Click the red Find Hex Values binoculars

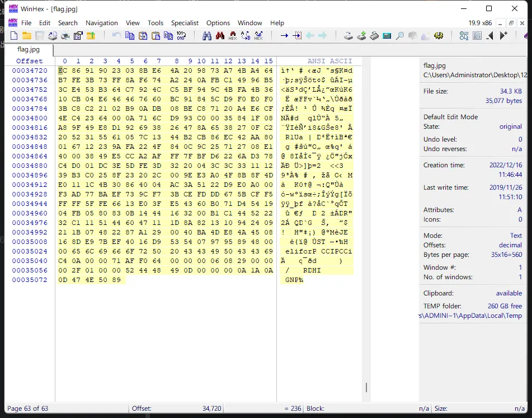click(219, 36)
